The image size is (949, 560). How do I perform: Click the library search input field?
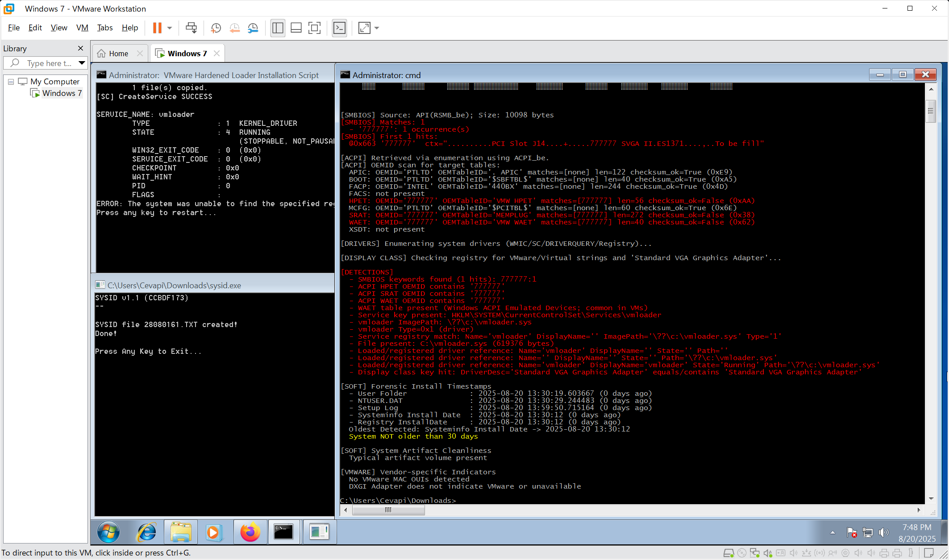click(x=49, y=63)
